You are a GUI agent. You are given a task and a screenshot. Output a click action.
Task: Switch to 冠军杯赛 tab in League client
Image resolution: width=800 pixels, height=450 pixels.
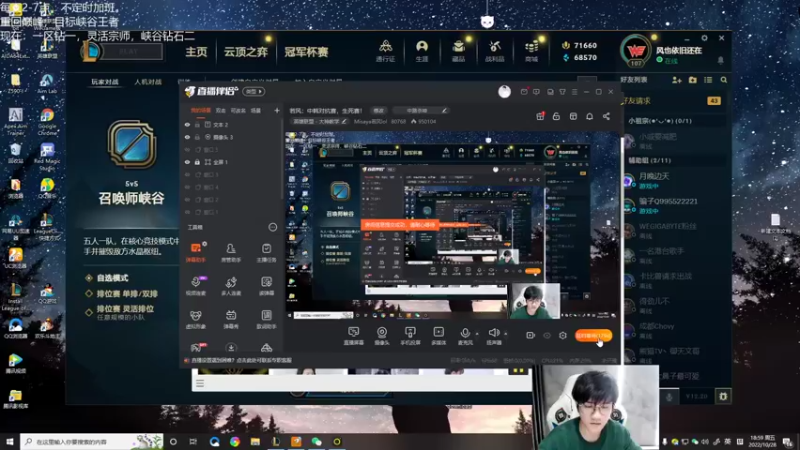pyautogui.click(x=306, y=52)
